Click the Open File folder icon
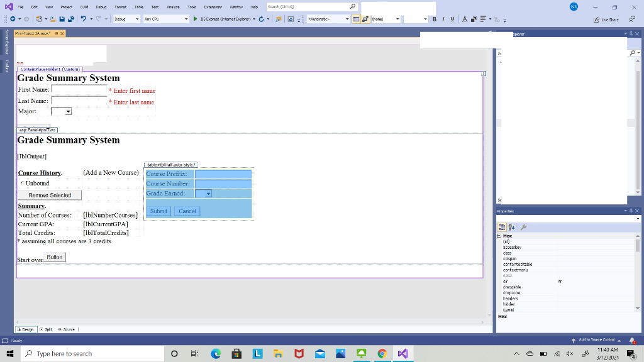Image resolution: width=644 pixels, height=362 pixels. coord(53,19)
